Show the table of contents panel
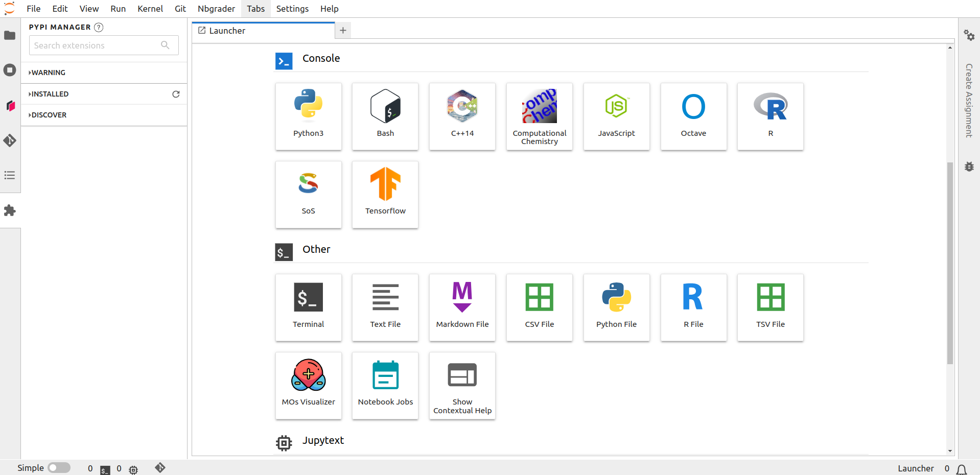The width and height of the screenshot is (980, 475). [10, 175]
